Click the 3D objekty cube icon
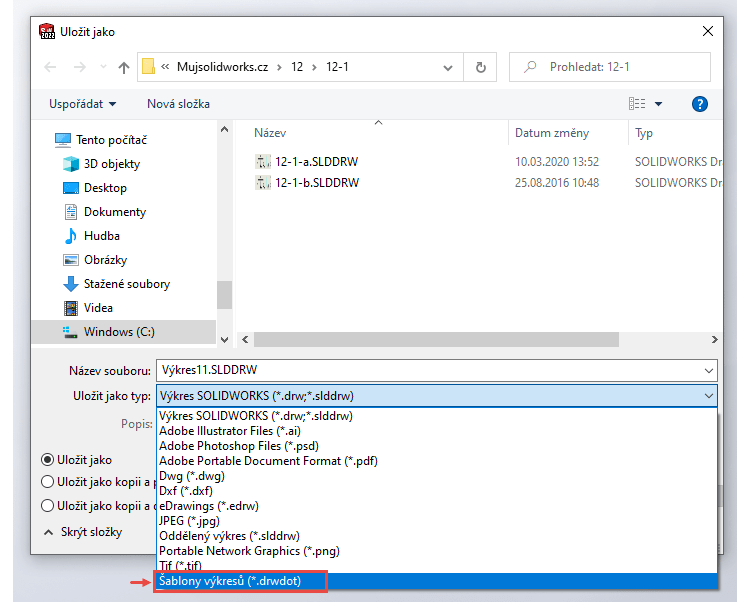 pos(71,164)
